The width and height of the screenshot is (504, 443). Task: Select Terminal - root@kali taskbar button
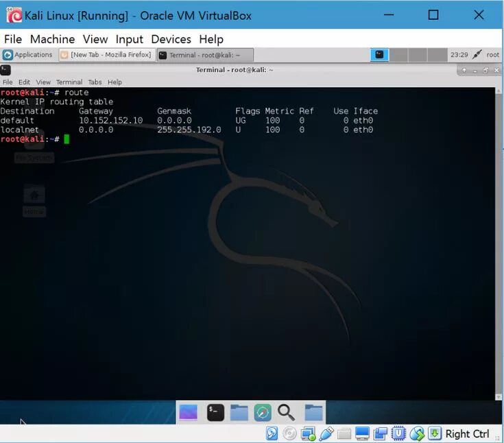coord(205,55)
